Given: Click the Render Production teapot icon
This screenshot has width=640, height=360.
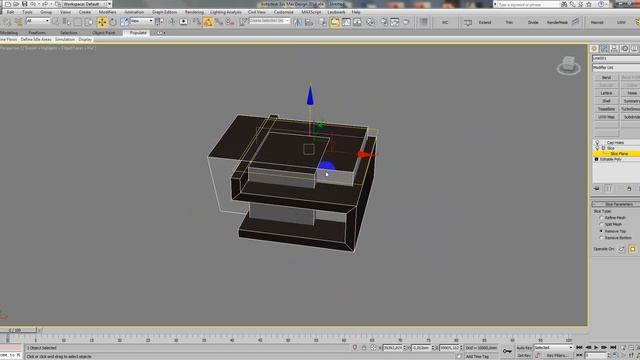Looking at the screenshot, I should click(x=406, y=22).
